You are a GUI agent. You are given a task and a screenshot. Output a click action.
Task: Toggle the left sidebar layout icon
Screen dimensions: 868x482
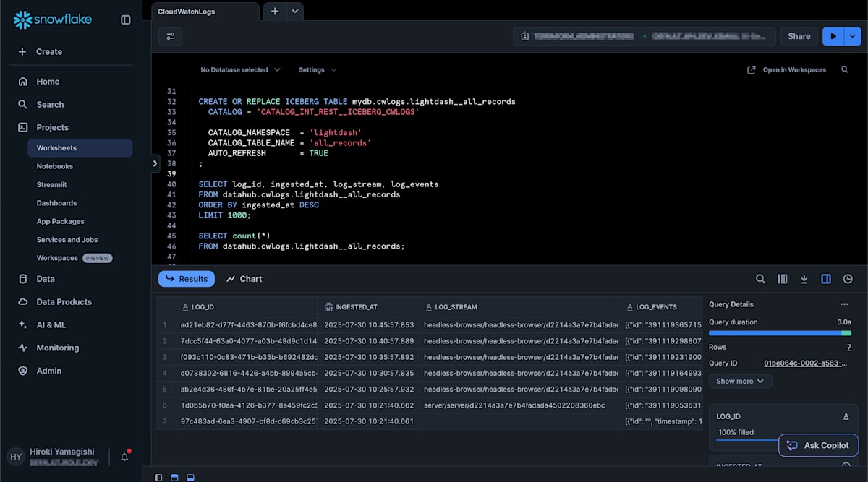pos(158,477)
